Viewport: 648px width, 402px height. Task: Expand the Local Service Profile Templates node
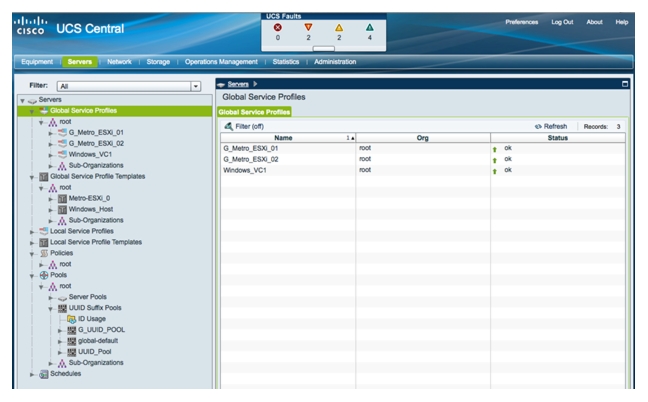32,243
